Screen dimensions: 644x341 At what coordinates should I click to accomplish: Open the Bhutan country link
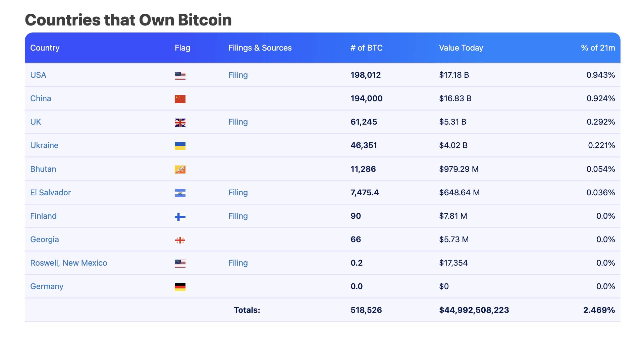43,169
